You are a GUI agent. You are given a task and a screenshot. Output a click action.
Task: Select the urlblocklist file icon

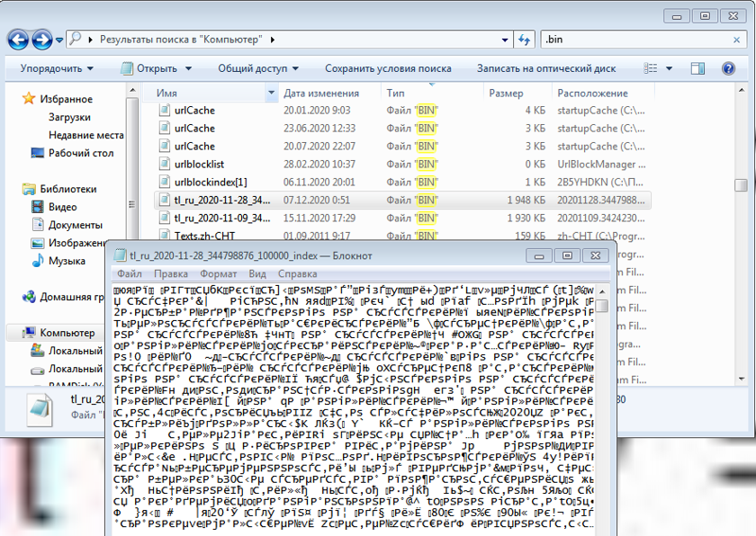(x=165, y=164)
